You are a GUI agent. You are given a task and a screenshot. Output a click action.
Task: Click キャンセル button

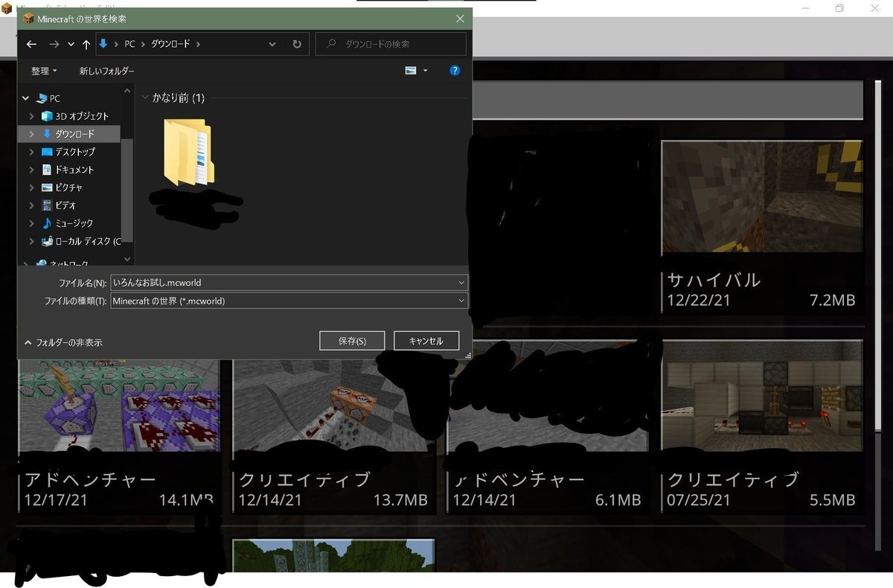(x=426, y=341)
